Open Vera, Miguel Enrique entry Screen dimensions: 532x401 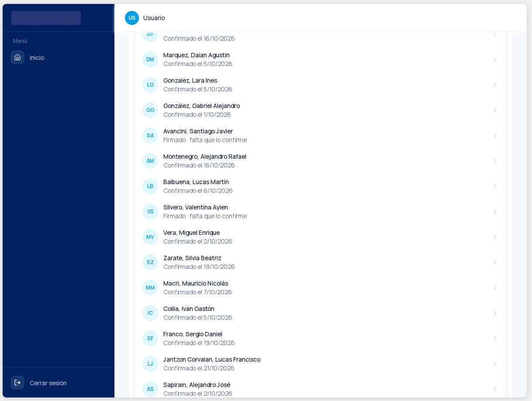point(321,237)
